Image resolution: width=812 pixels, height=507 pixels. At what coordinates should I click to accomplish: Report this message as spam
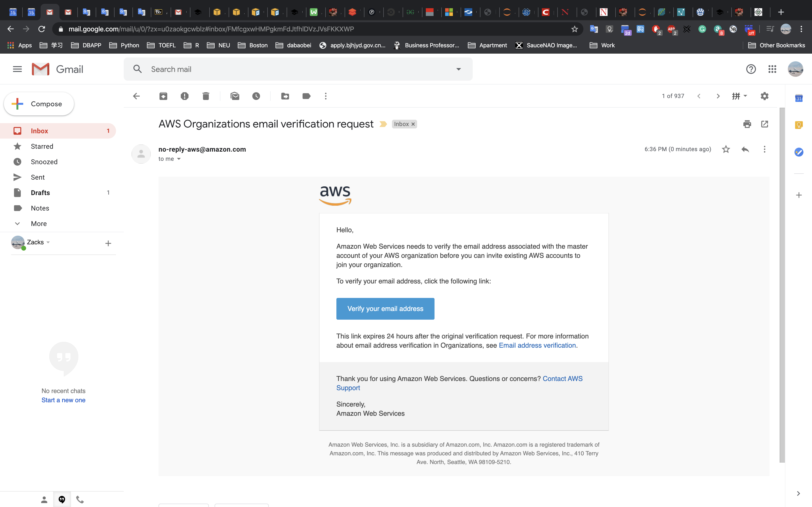point(184,96)
